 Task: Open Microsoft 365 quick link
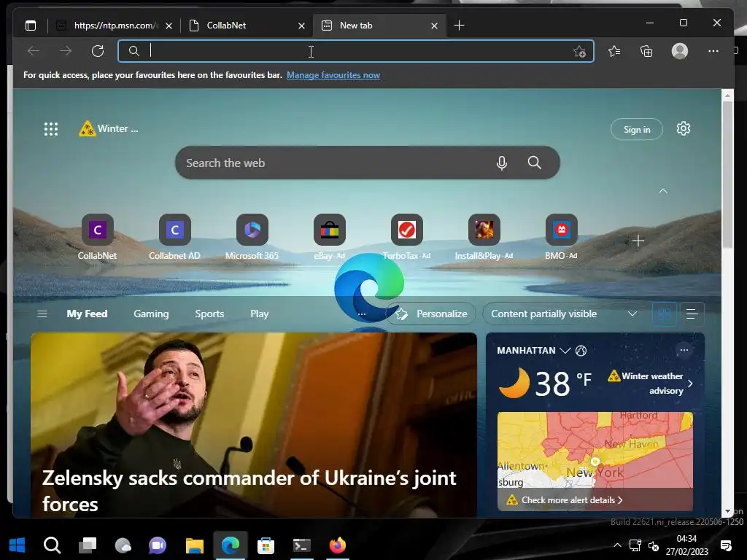click(252, 237)
